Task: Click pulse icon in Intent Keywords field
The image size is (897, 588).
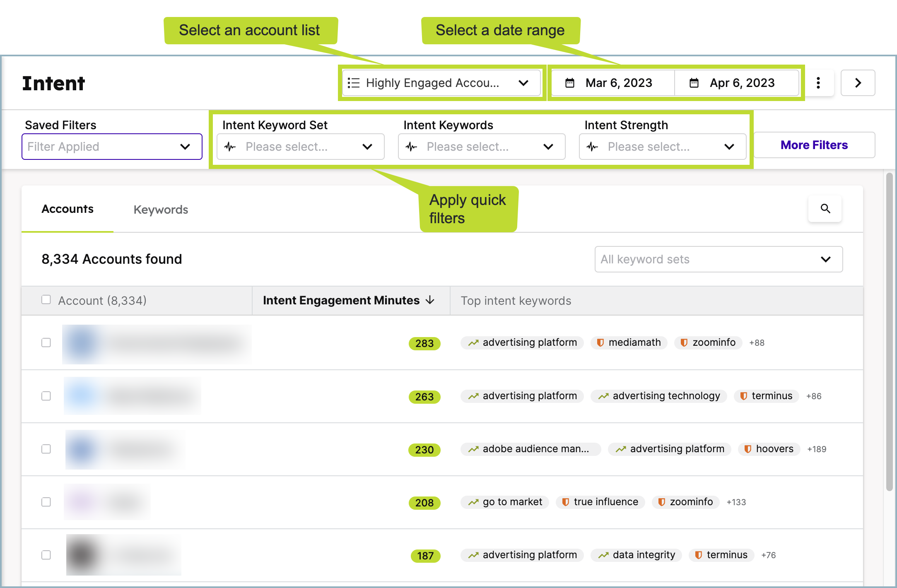Action: 411,147
